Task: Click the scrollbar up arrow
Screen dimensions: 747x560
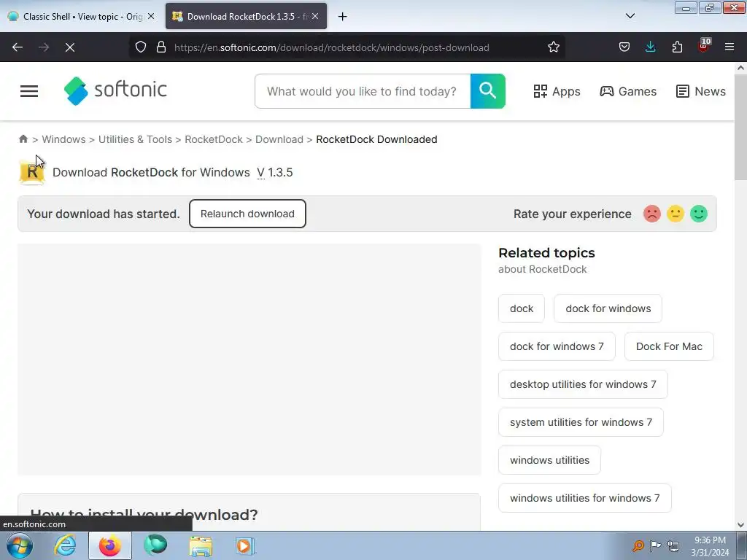Action: click(740, 68)
